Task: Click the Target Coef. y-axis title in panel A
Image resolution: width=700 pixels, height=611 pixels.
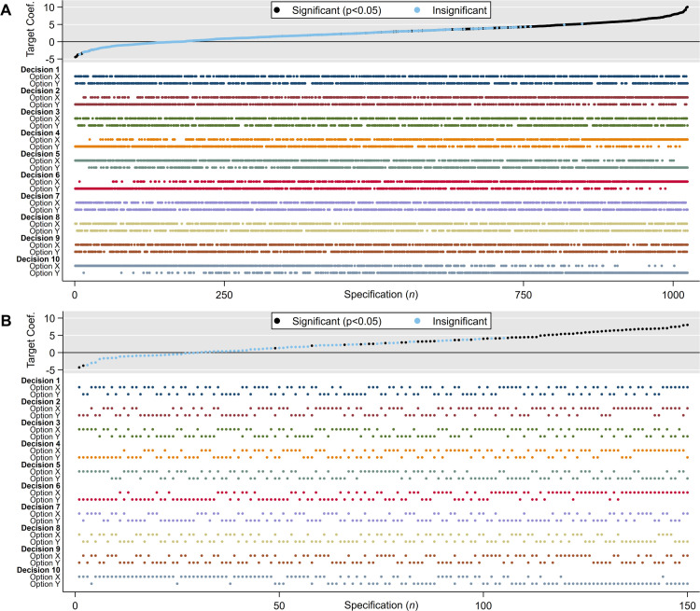Action: (30, 29)
